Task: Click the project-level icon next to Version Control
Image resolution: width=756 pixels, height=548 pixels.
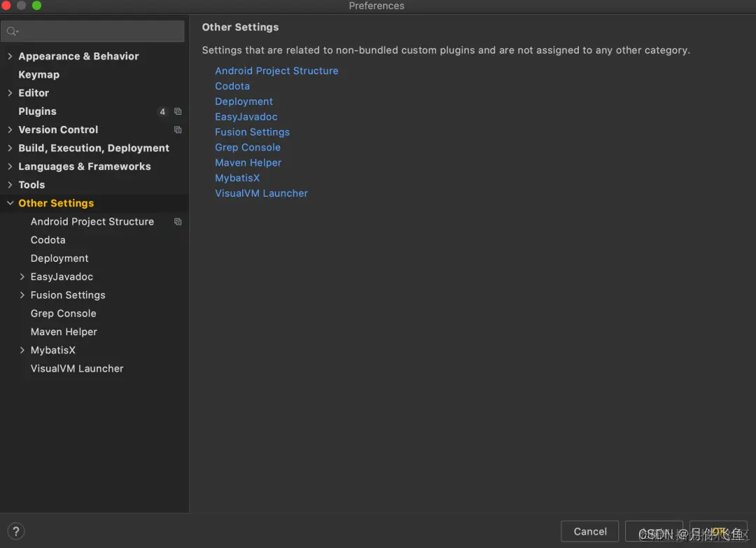Action: (x=178, y=129)
